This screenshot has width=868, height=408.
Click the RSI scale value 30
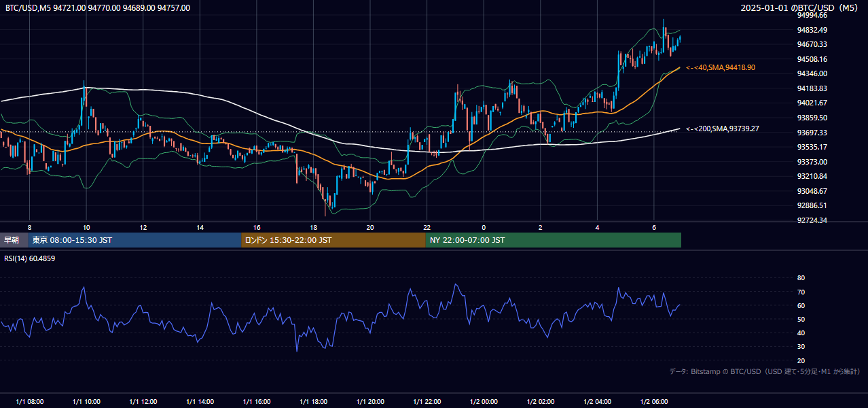(801, 346)
